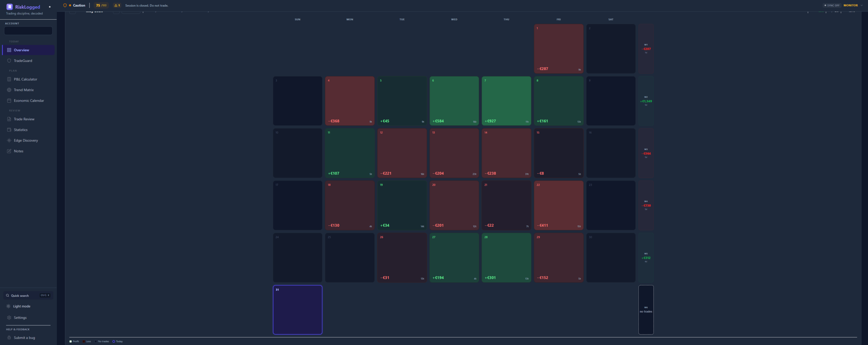Select Edge Discovery menu item
Viewport: 868px width, 345px height.
pos(28,140)
